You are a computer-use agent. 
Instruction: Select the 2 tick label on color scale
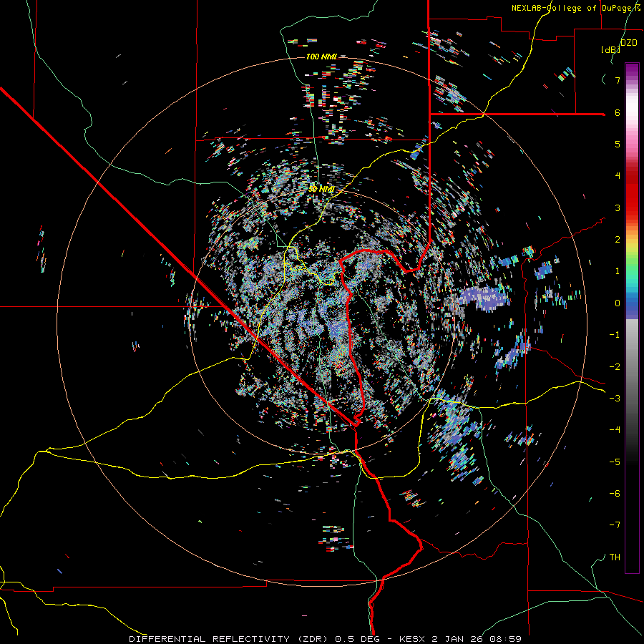pyautogui.click(x=618, y=240)
